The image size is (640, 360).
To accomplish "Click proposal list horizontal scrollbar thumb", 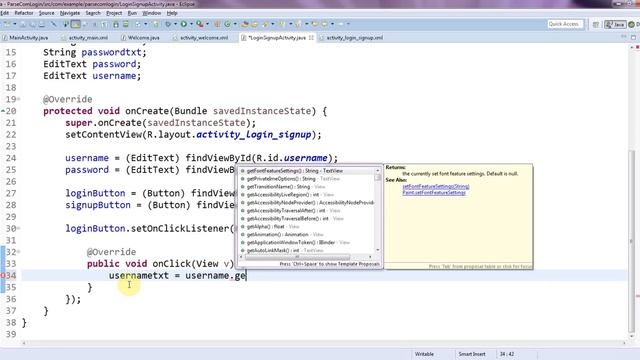I will (x=297, y=257).
